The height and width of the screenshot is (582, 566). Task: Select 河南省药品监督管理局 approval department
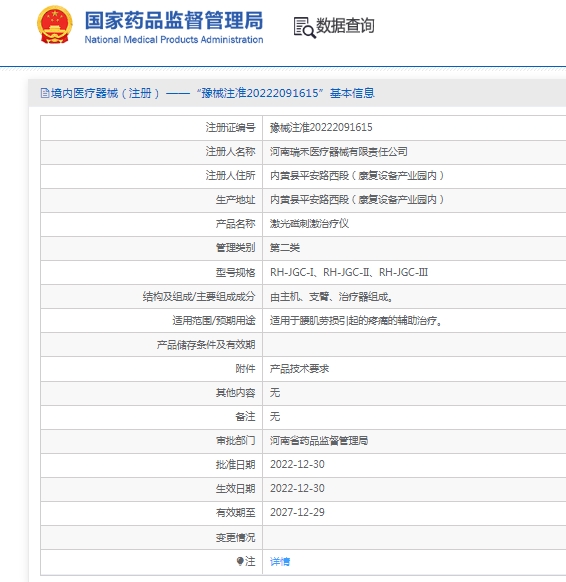click(319, 441)
